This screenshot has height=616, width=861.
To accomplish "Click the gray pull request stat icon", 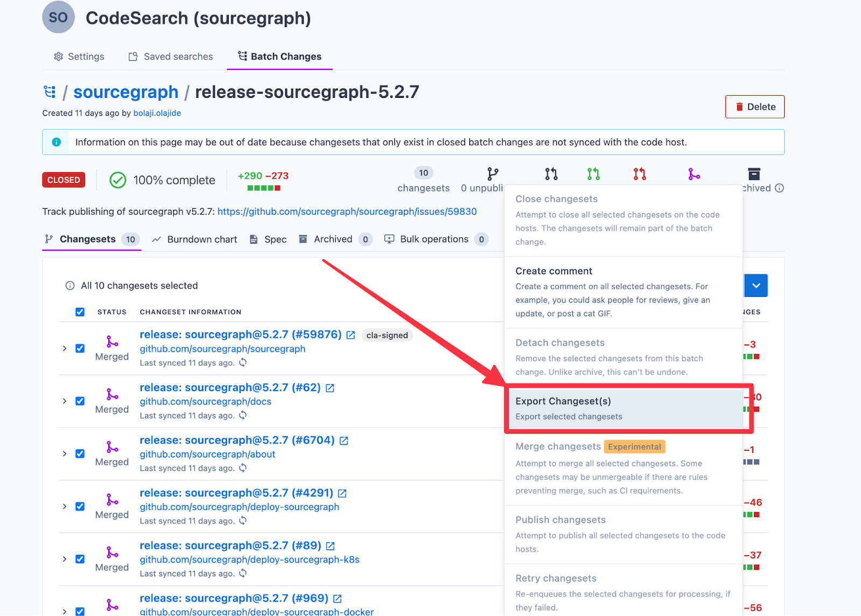I will click(551, 174).
